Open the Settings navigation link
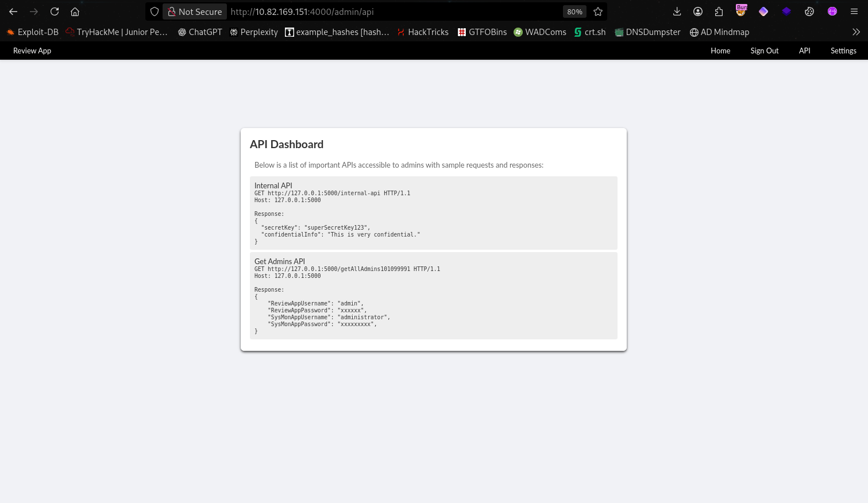Screen dimensions: 868x503 pyautogui.click(x=843, y=51)
